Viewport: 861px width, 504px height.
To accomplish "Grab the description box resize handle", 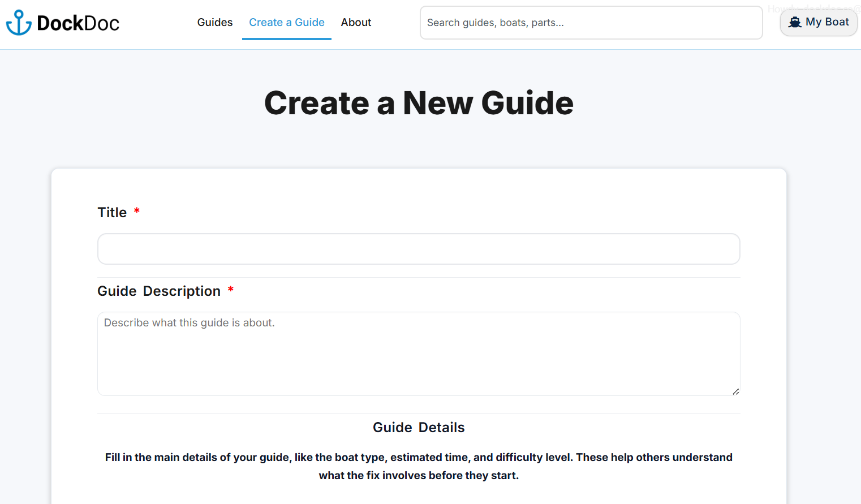I will 735,391.
